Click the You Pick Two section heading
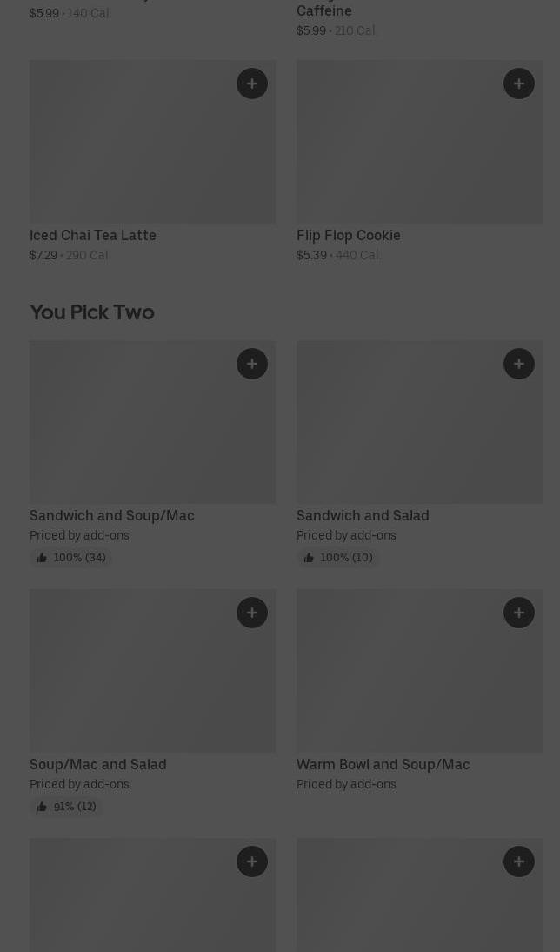This screenshot has width=560, height=952. (x=92, y=312)
